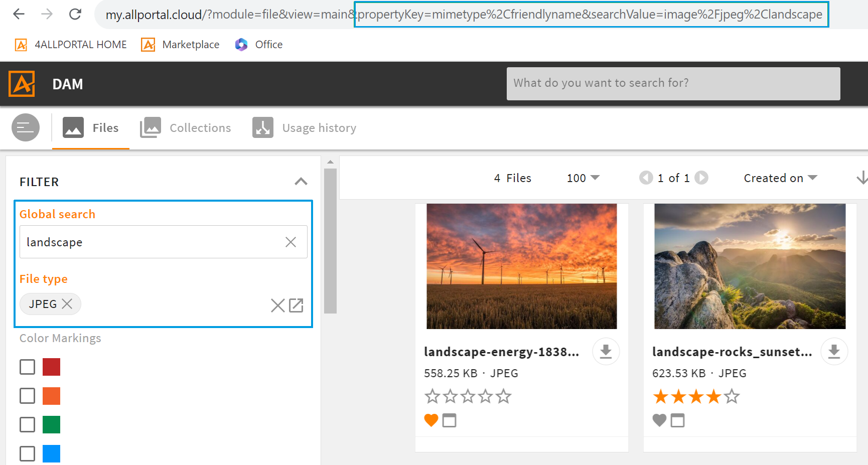Tick the blue color marking checkbox
The height and width of the screenshot is (465, 868).
click(x=28, y=454)
